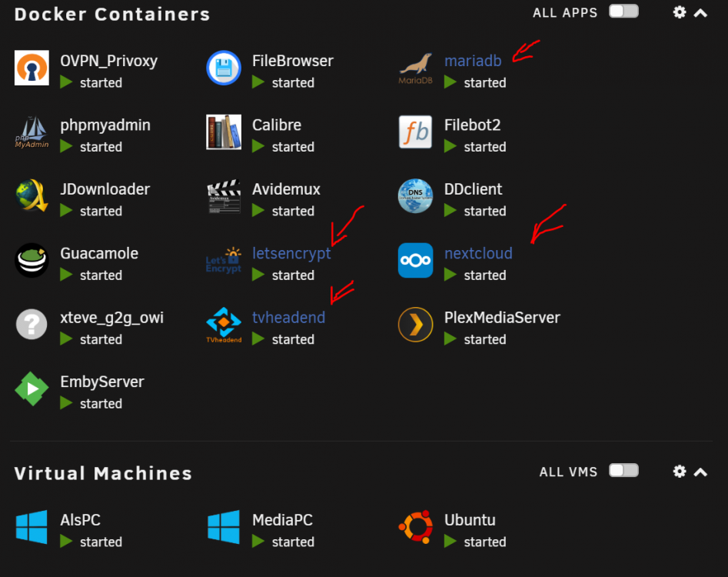The height and width of the screenshot is (577, 728).
Task: Click the DDclient DNS globe icon
Action: 416,196
